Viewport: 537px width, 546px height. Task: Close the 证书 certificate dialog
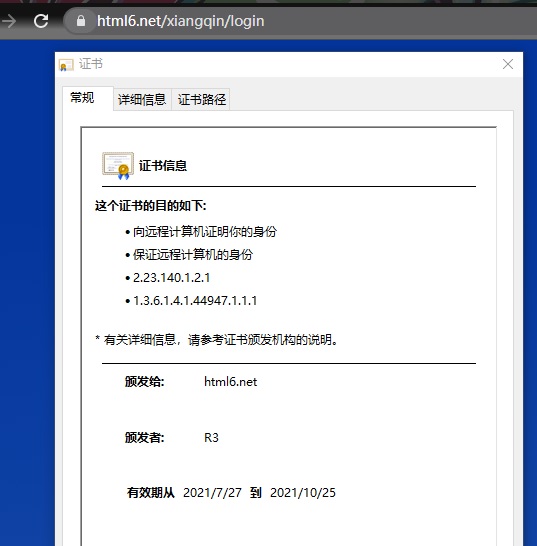point(508,64)
